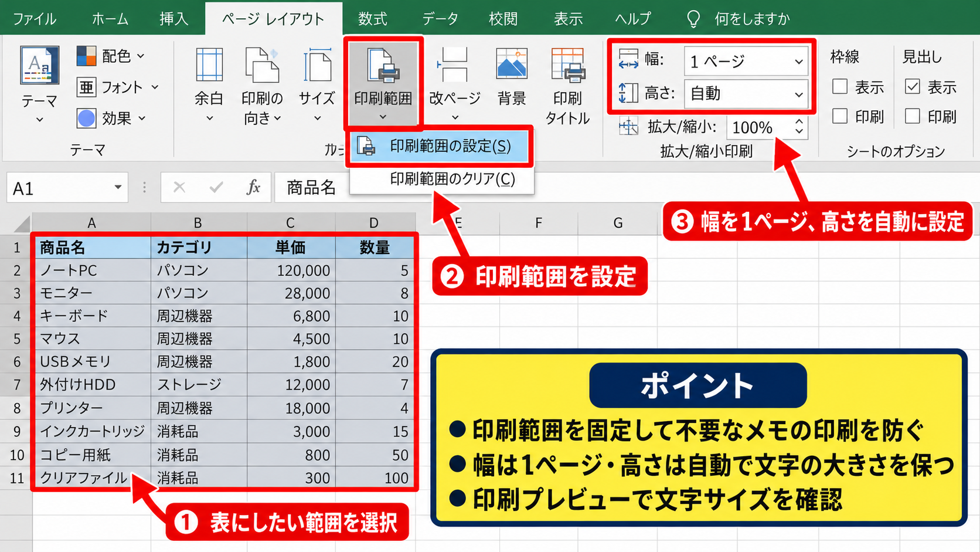
Task: Click the cell containing クリアファイル
Action: 92,478
